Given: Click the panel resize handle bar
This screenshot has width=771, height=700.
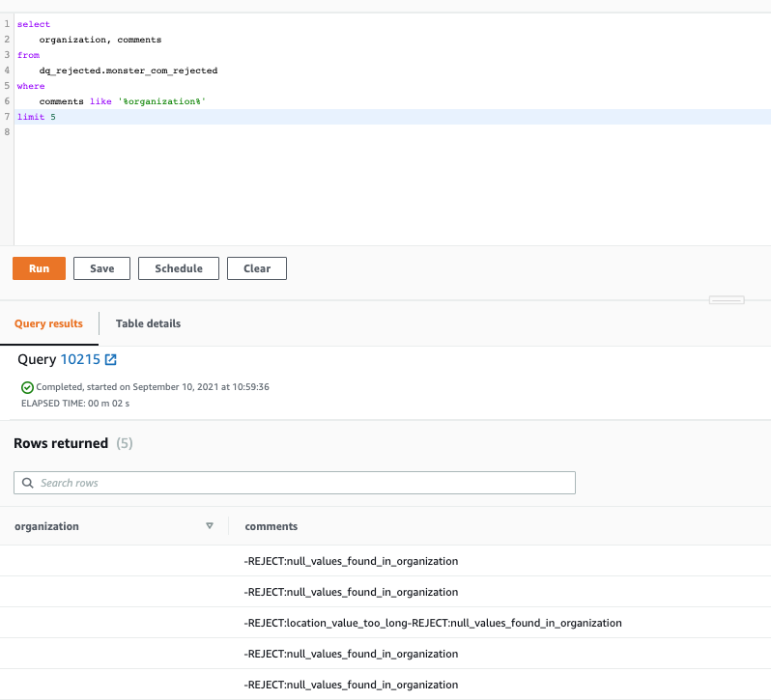Looking at the screenshot, I should [727, 300].
